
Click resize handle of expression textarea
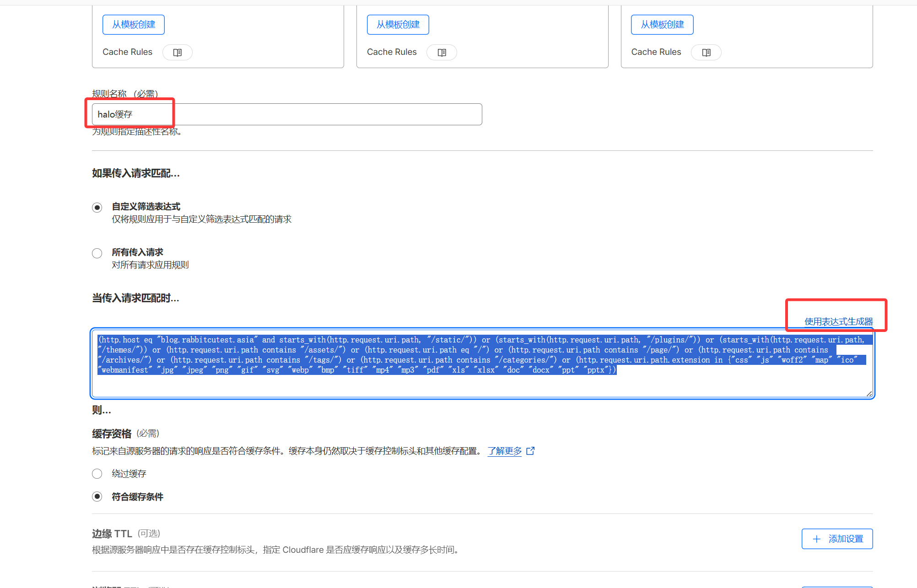coord(869,394)
